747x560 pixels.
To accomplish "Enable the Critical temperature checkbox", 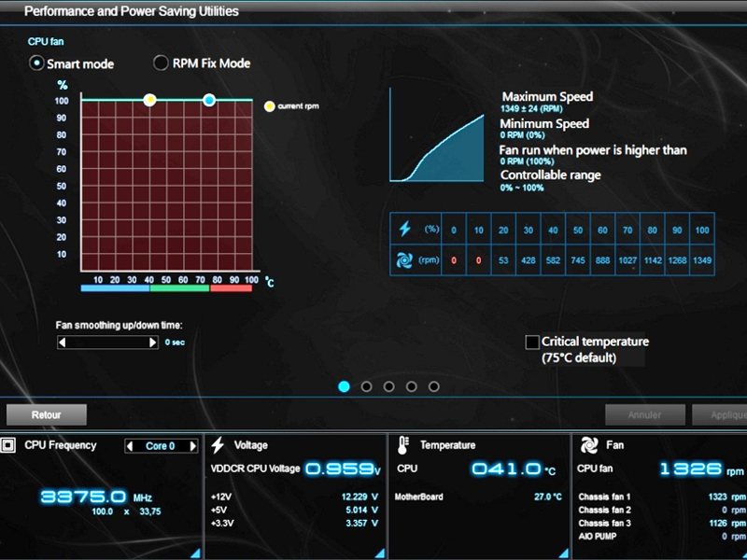I will 532,342.
